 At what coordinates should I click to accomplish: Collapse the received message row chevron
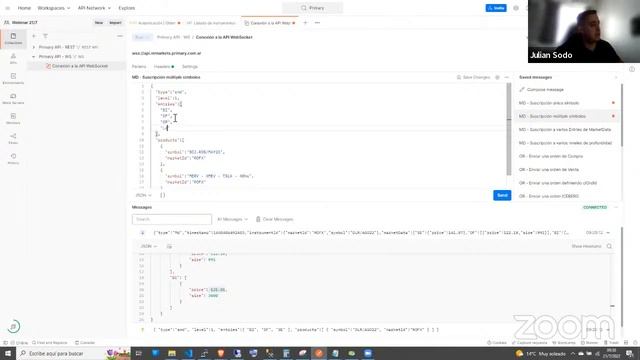(608, 233)
